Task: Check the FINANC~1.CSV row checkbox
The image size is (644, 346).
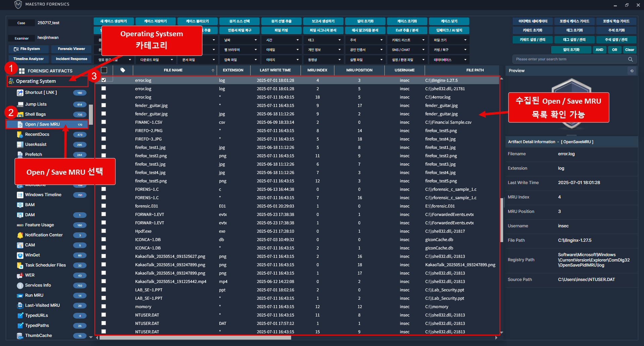Action: tap(104, 122)
